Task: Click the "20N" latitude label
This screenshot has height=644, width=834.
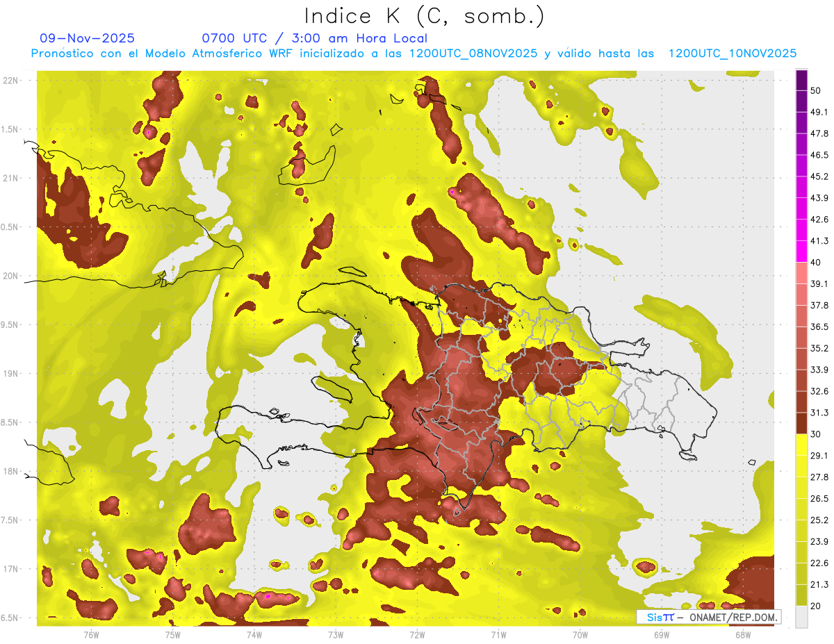Action: [10, 276]
